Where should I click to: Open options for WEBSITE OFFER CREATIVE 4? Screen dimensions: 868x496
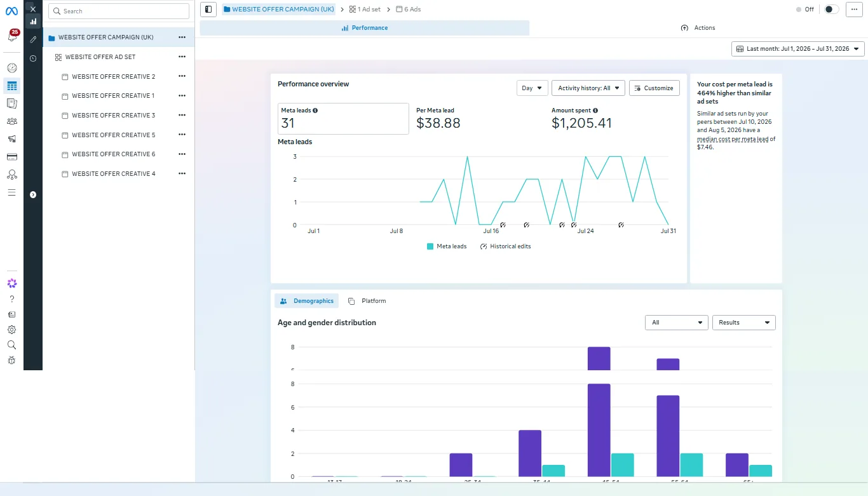pos(182,173)
